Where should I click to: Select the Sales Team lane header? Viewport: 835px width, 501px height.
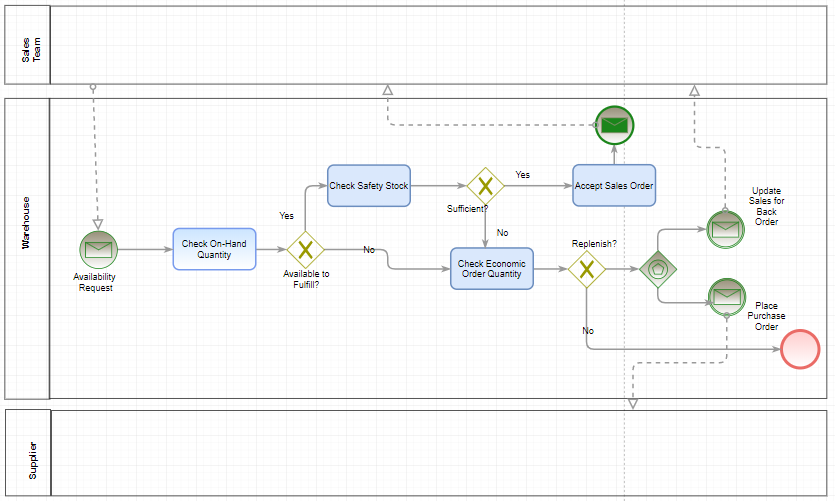point(28,45)
